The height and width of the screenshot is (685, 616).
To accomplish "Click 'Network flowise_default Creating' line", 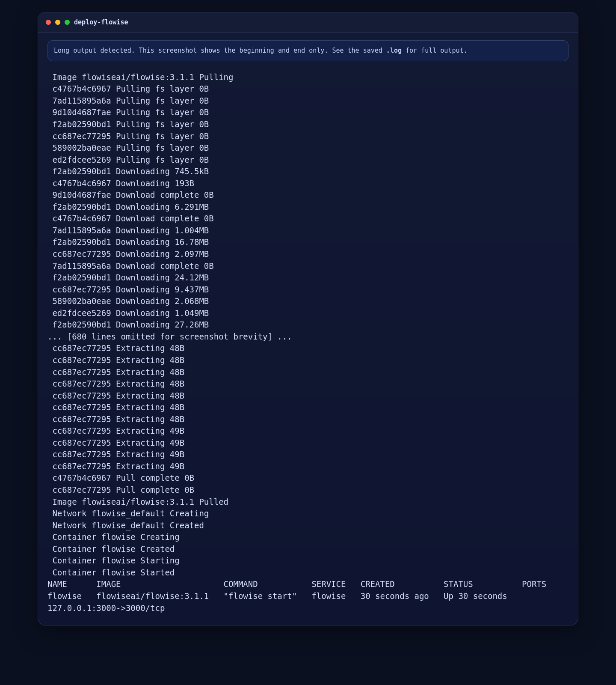I will point(130,514).
